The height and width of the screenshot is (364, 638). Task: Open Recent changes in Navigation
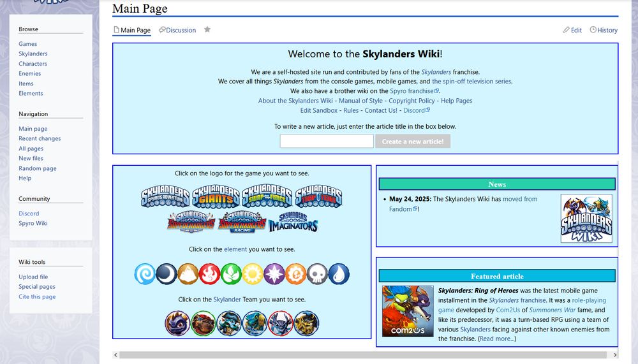pyautogui.click(x=40, y=138)
